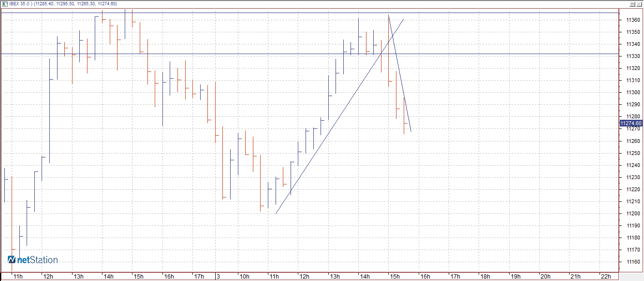Open the chart window icon menu beside IBEX 35
Screen dimensions: 644x281
[x=4, y=4]
